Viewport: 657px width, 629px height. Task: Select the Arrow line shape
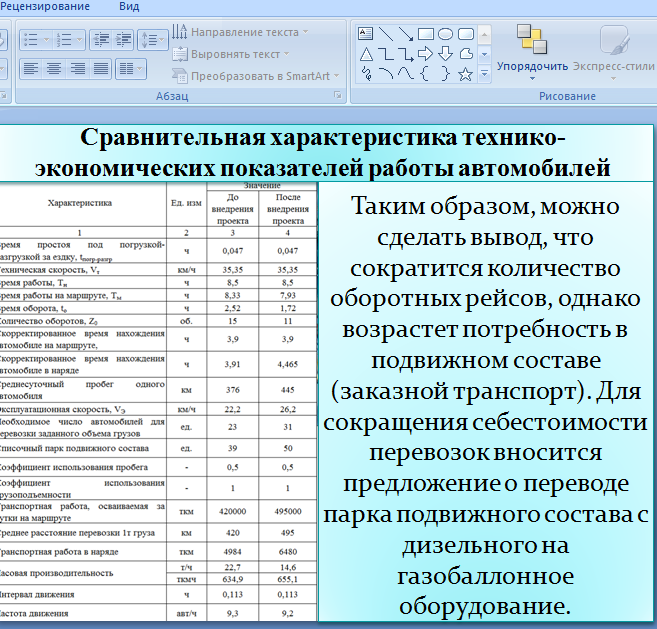pyautogui.click(x=406, y=34)
